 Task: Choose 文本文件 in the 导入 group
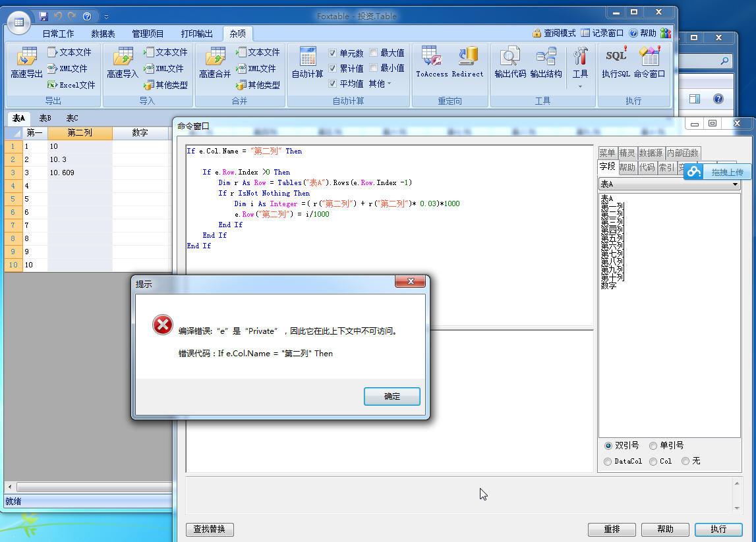(x=165, y=52)
